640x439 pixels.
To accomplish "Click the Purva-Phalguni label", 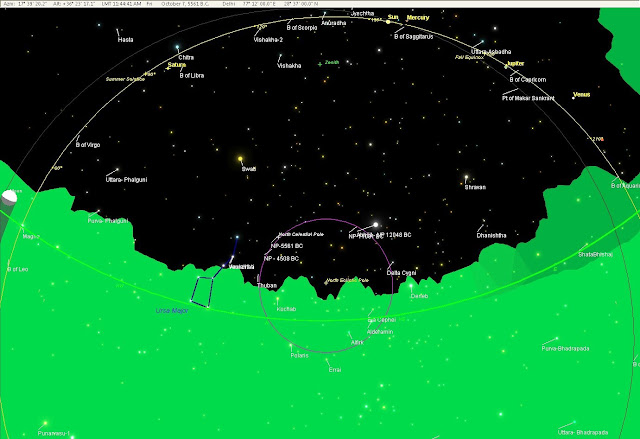I will click(x=108, y=221).
